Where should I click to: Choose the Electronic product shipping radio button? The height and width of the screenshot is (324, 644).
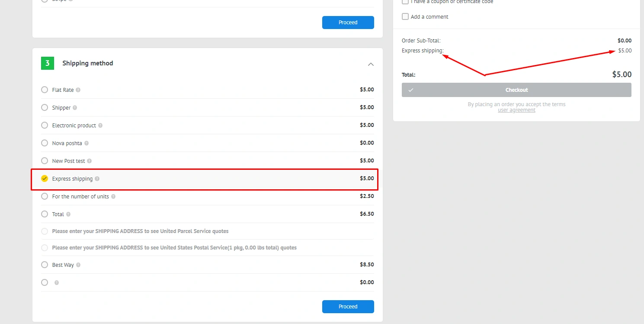45,125
